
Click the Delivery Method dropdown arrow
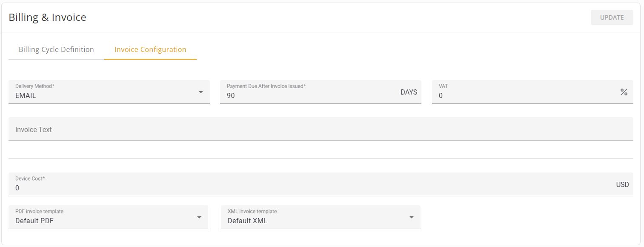[x=200, y=92]
